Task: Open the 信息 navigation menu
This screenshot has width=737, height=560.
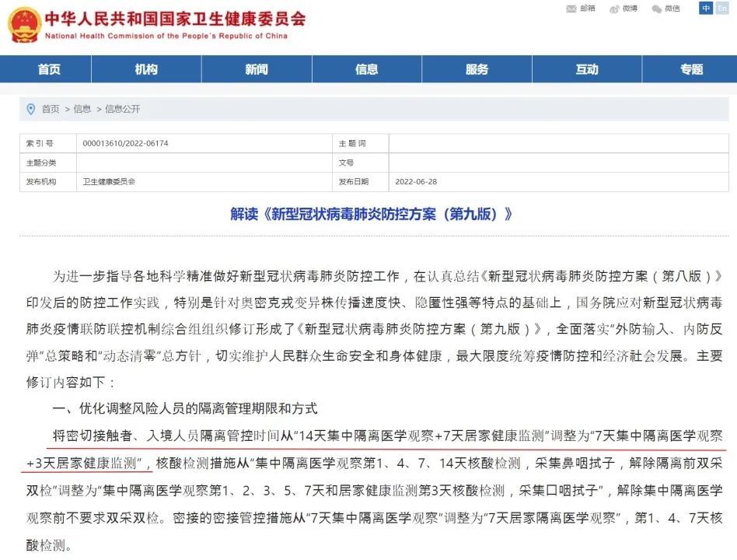Action: (367, 69)
